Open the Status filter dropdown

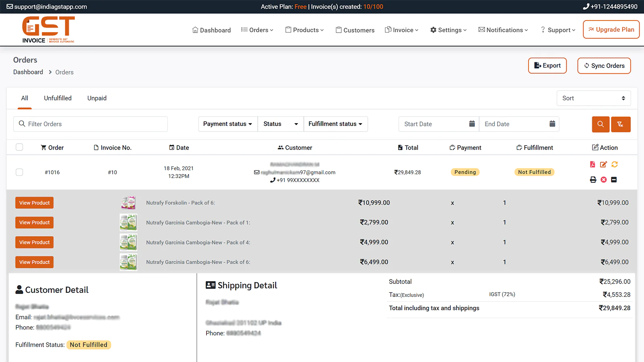(280, 124)
